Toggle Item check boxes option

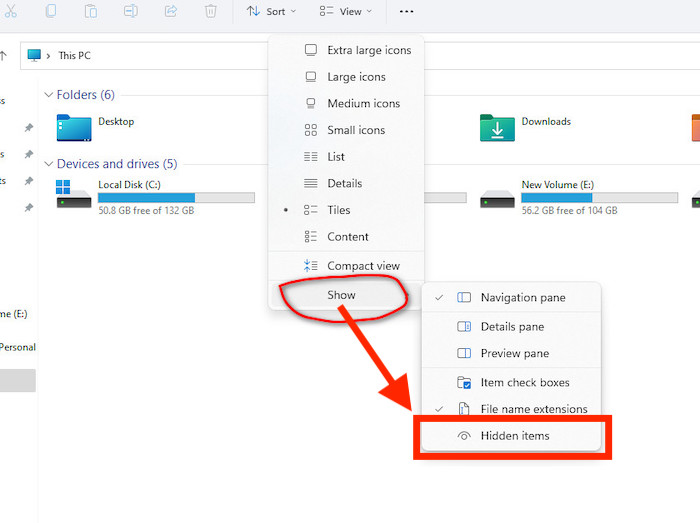511,382
